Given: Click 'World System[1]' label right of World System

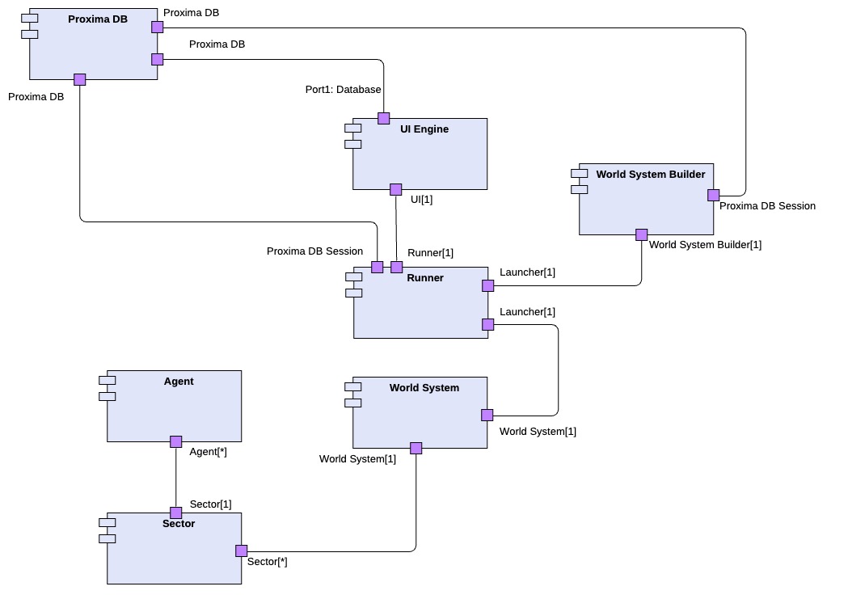Looking at the screenshot, I should [538, 432].
